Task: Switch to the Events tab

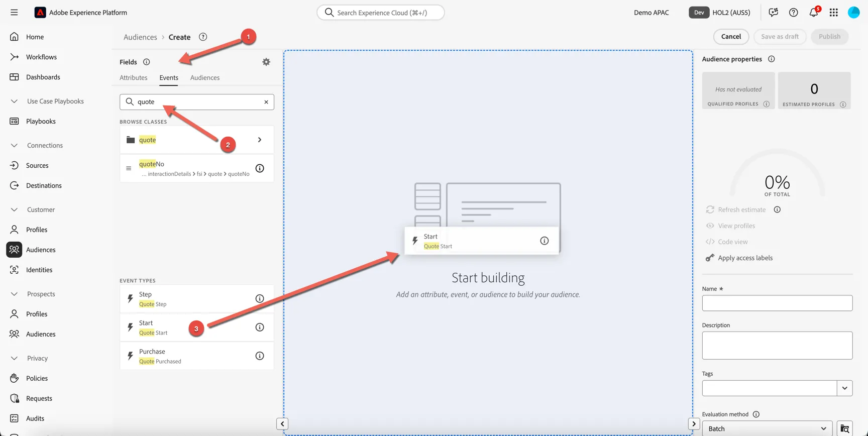Action: [x=169, y=78]
